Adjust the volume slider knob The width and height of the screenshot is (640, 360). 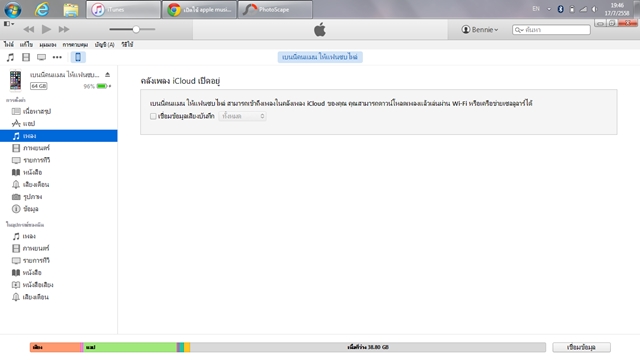[136, 29]
